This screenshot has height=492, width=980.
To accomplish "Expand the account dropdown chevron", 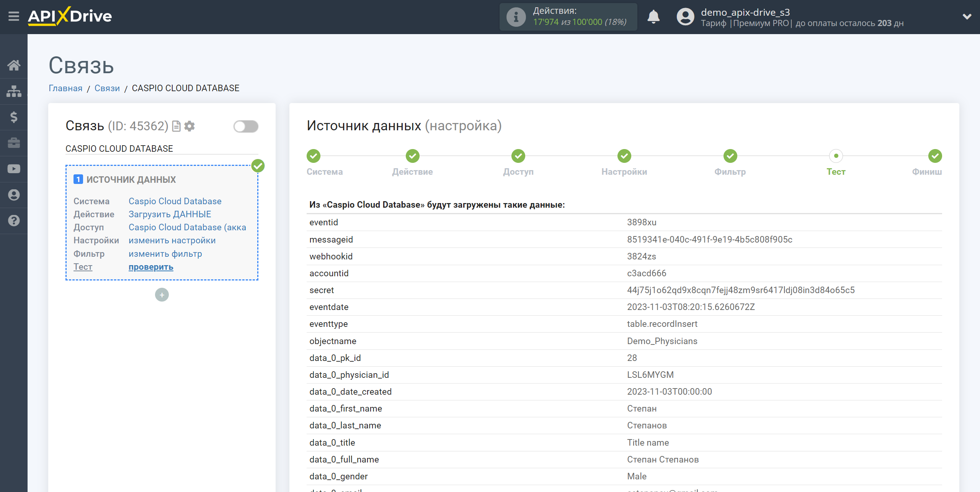I will 967,16.
